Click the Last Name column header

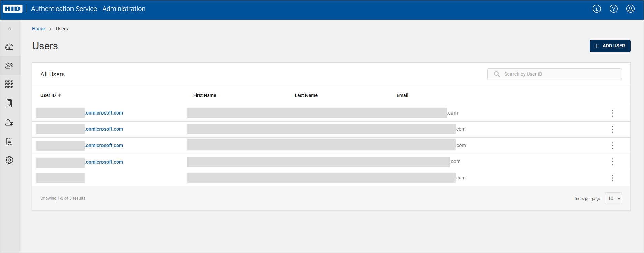[x=306, y=95]
